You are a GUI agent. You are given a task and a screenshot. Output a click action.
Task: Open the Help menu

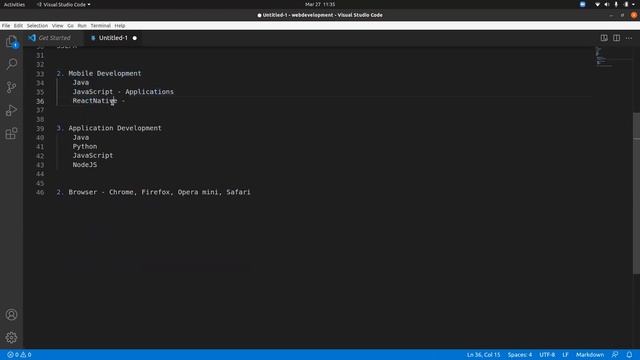(x=120, y=26)
